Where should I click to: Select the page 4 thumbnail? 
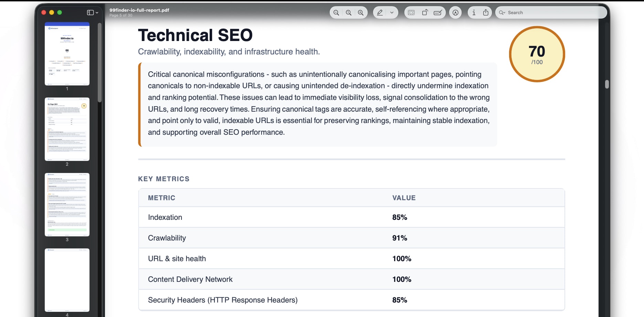67,280
